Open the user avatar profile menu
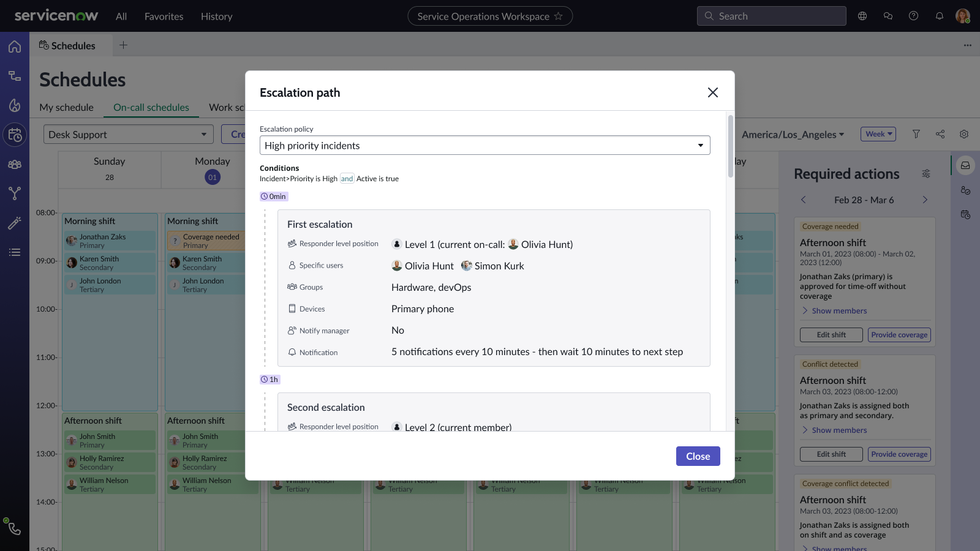980x551 pixels. pos(963,16)
